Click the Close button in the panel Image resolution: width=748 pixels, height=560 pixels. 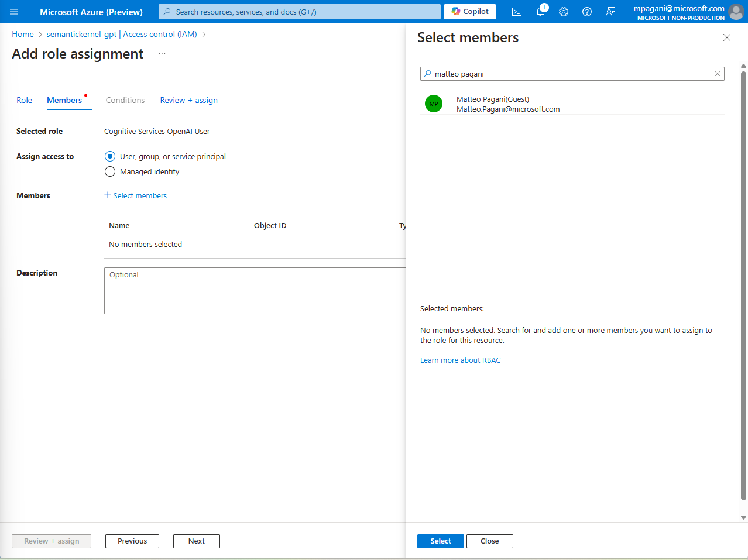coord(490,541)
